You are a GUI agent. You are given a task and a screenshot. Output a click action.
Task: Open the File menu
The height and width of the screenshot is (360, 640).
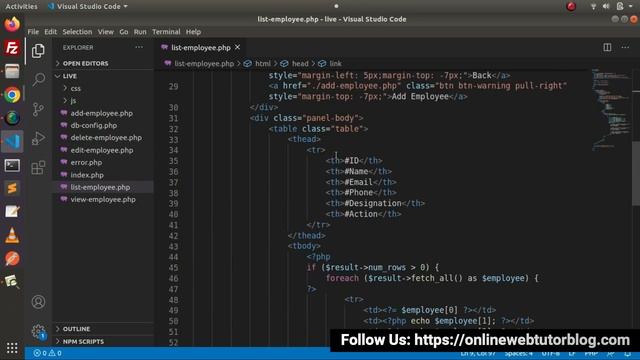[x=33, y=31]
